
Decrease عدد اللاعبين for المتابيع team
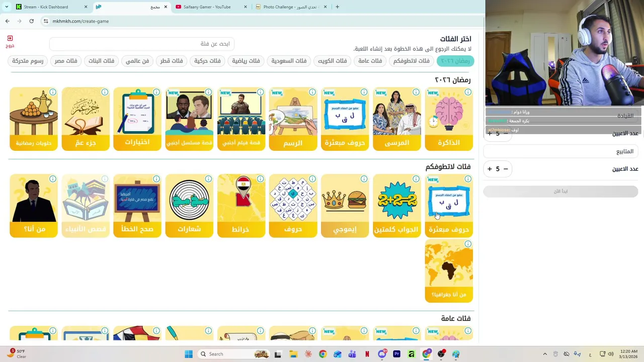(x=506, y=169)
